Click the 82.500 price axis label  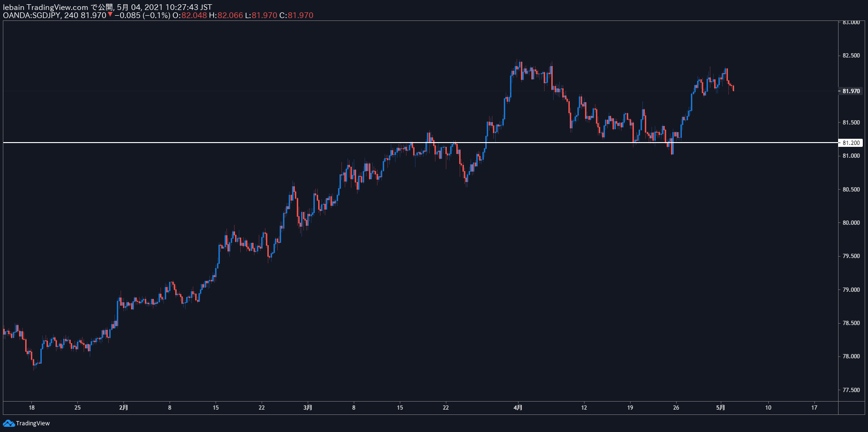(851, 56)
